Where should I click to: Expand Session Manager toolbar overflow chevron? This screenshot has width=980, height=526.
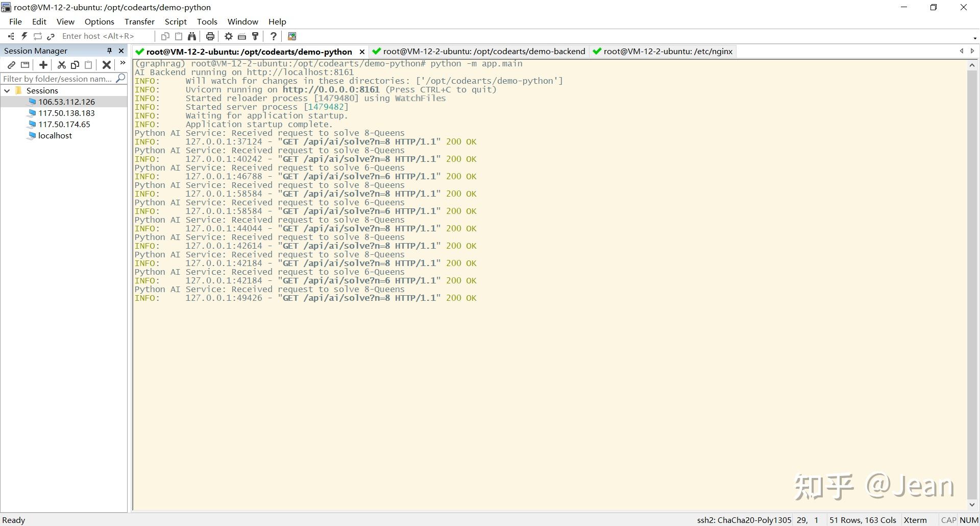click(x=122, y=63)
